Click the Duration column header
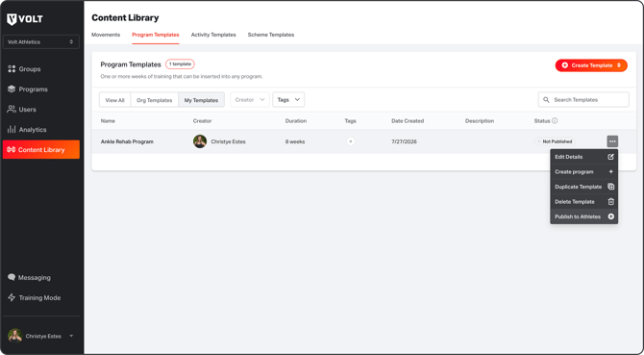644x355 pixels. click(x=296, y=121)
